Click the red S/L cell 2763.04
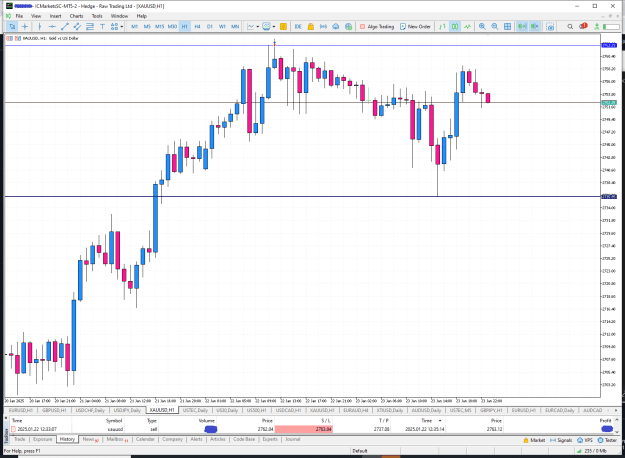625x458 pixels. click(x=304, y=429)
